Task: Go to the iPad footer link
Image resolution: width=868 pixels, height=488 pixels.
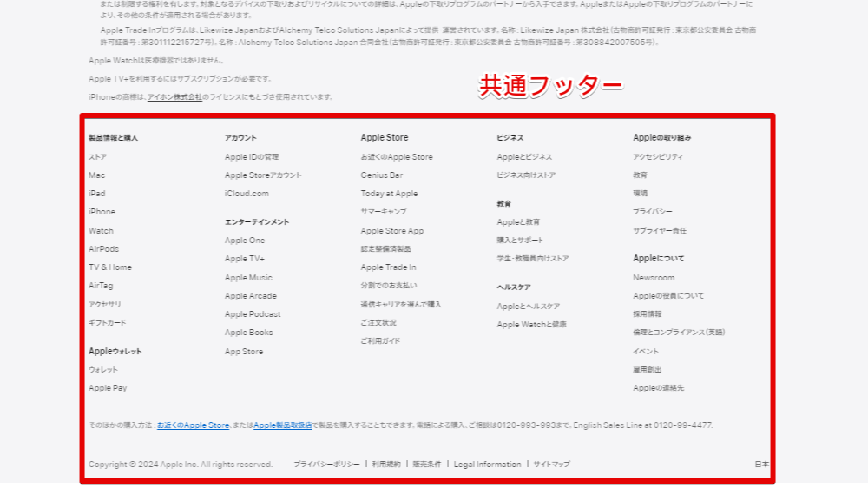Action: click(x=96, y=194)
